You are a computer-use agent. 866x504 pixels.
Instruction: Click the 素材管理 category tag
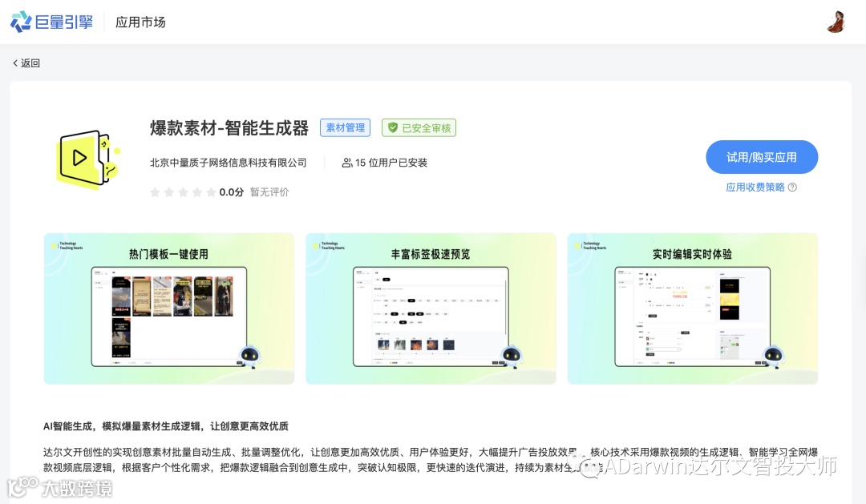[345, 128]
